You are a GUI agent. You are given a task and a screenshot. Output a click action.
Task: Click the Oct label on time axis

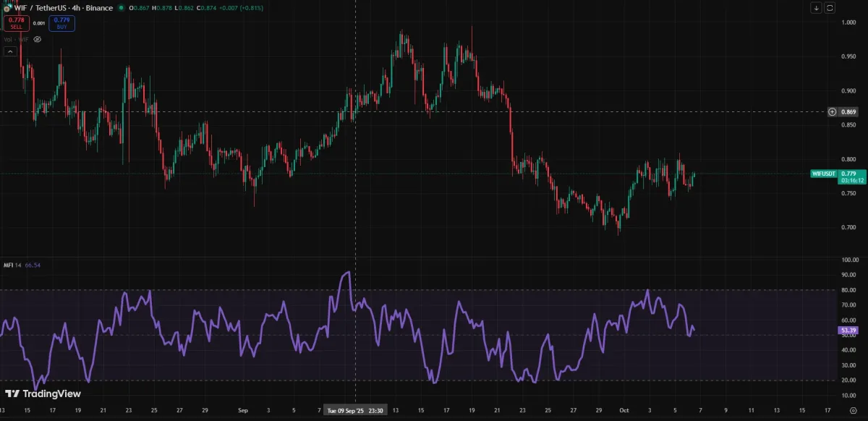pos(624,410)
